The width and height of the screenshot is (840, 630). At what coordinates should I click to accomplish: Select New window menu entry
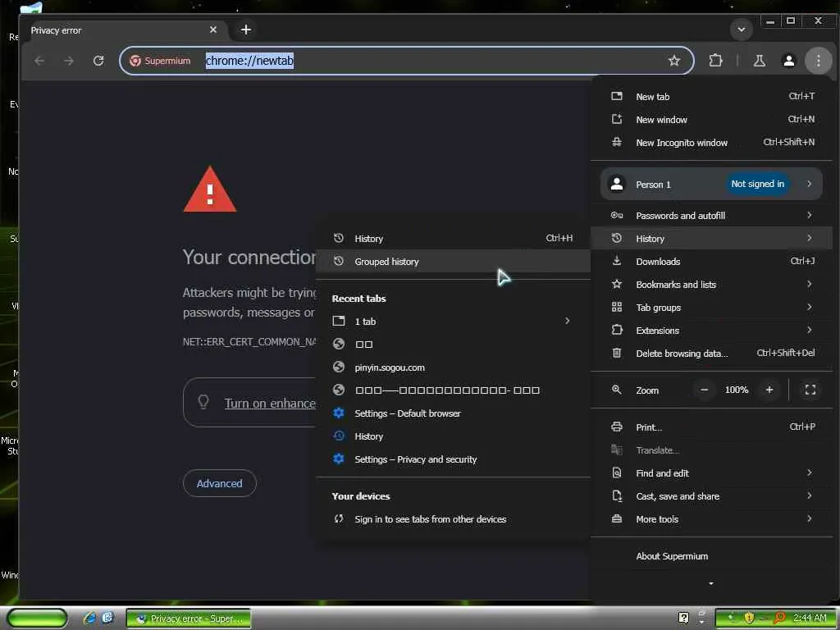tap(712, 120)
